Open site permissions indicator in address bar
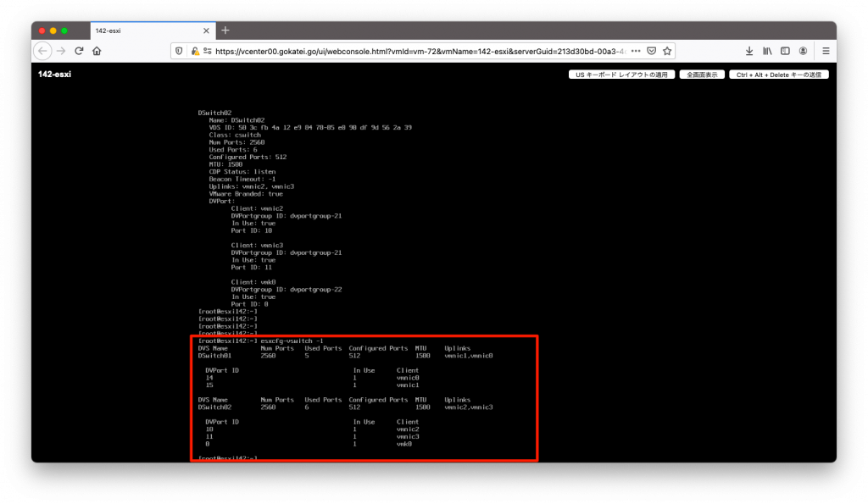868x504 pixels. click(209, 51)
